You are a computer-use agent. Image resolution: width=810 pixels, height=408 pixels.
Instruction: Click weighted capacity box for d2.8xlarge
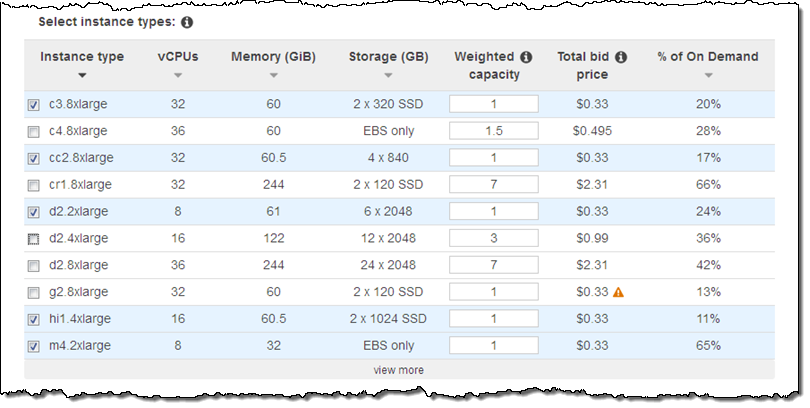[494, 265]
